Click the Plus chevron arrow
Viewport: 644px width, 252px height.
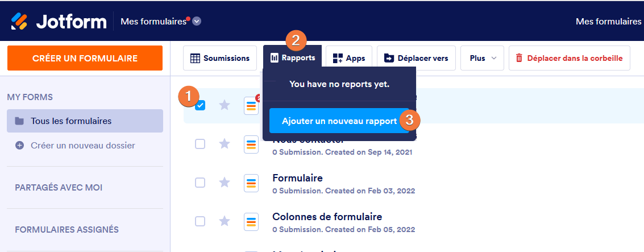(x=494, y=58)
